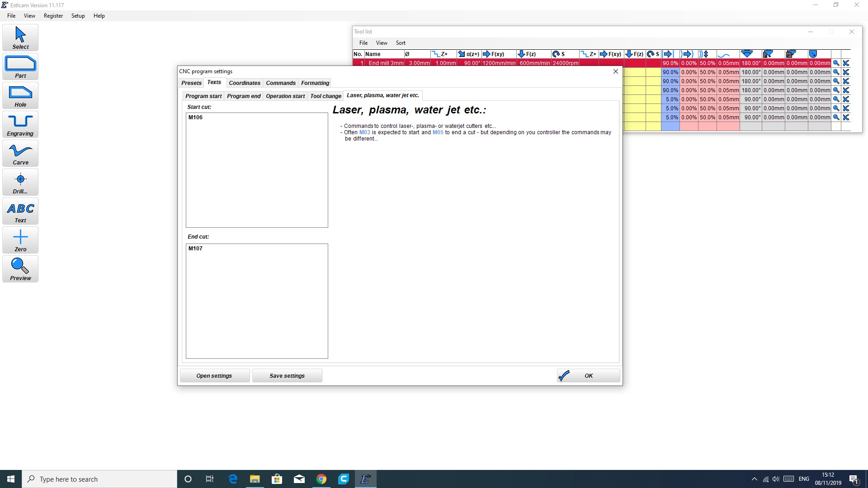Viewport: 868px width, 488px height.
Task: Open the Formatting tab
Action: [315, 83]
